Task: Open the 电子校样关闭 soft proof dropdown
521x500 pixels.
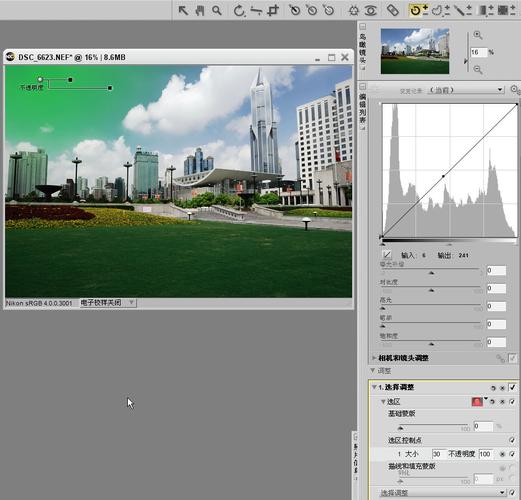Action: point(108,303)
